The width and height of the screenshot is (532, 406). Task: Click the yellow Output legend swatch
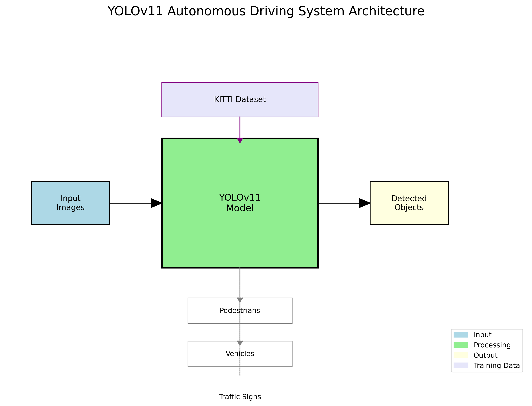point(461,355)
